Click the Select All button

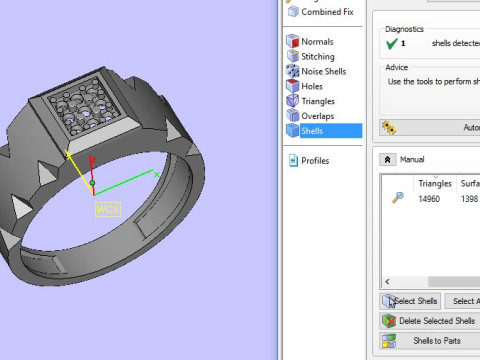463,301
